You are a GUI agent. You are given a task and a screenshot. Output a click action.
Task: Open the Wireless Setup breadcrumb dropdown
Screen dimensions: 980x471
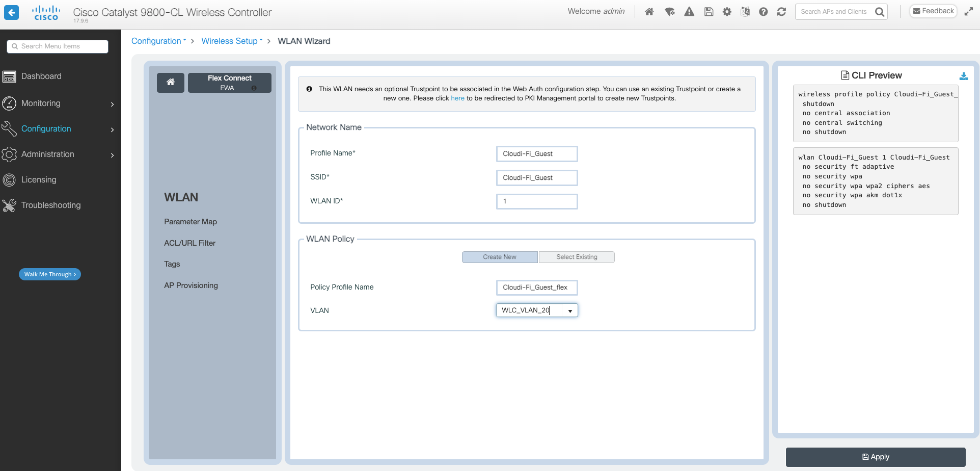click(232, 41)
